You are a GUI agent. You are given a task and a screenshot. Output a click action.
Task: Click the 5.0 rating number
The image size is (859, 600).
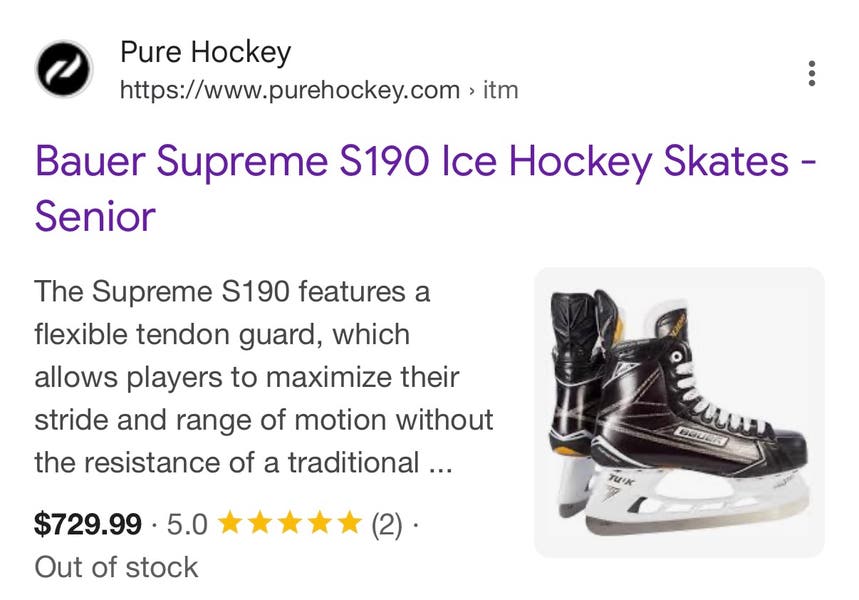[187, 523]
